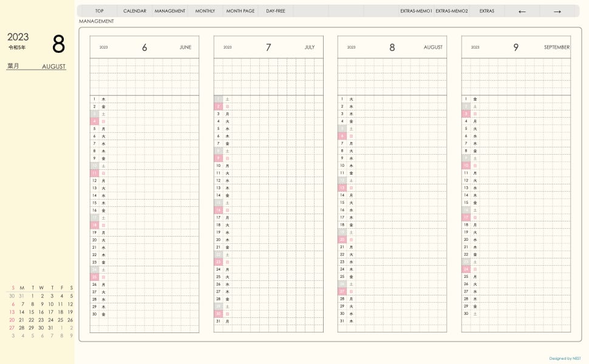Viewport: 589px width, 364px height.
Task: Select the EXTRAS tab
Action: (x=487, y=11)
